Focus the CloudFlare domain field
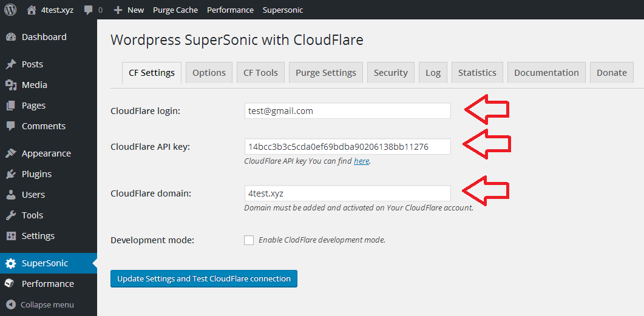Image resolution: width=644 pixels, height=316 pixels. click(347, 193)
